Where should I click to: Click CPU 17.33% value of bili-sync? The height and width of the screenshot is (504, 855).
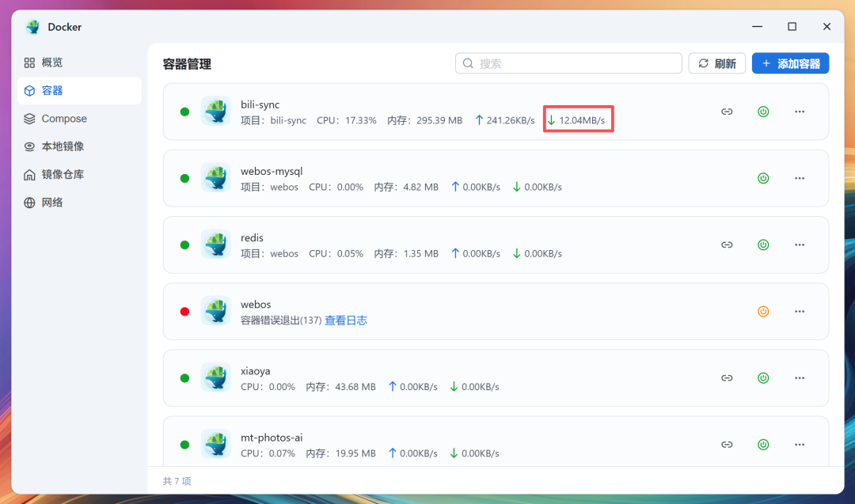346,120
